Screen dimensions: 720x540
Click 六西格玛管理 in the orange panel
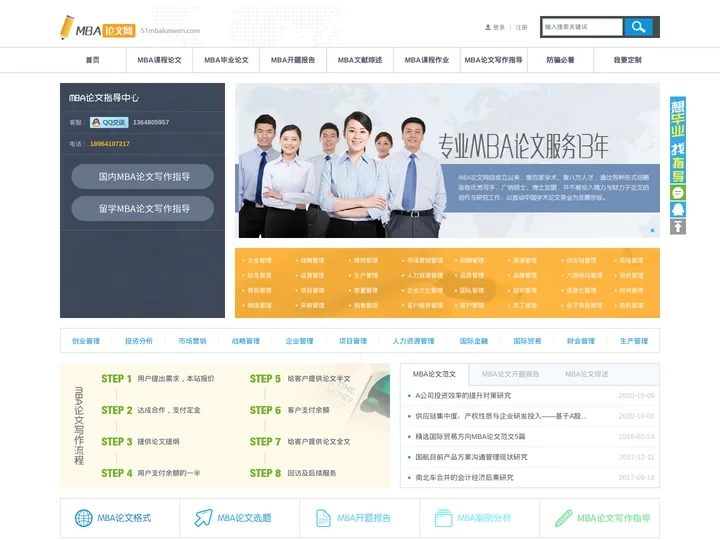584,276
